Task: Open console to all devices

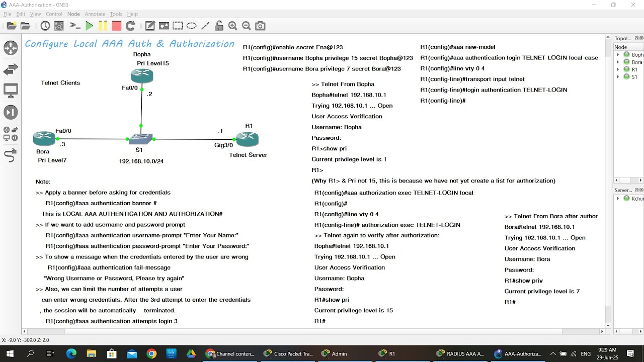Action: (x=75, y=26)
